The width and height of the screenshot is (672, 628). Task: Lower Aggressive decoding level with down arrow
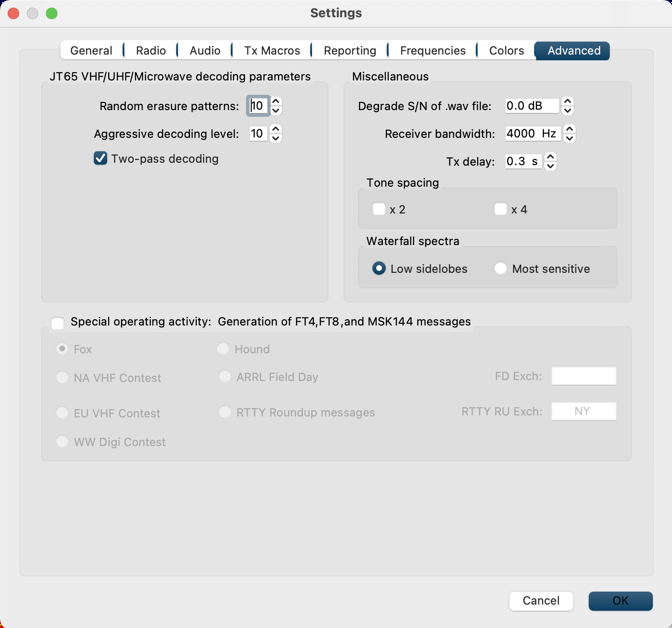click(x=276, y=138)
